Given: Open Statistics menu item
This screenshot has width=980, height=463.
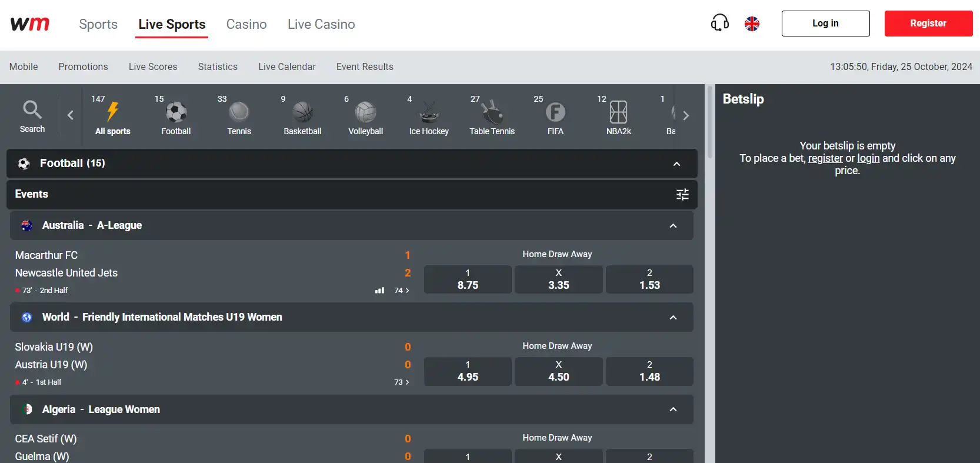Looking at the screenshot, I should (x=218, y=67).
